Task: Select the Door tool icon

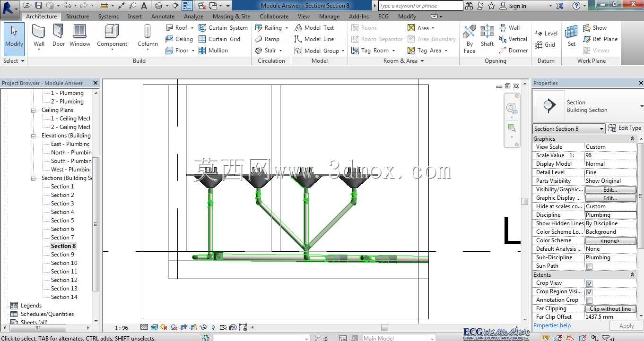Action: [58, 32]
